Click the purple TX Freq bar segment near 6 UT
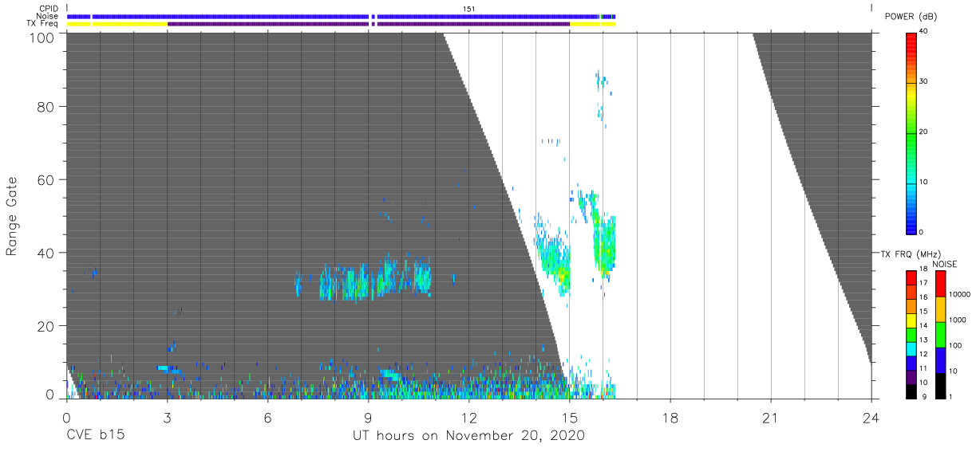Viewport: 980px width, 452px height. tap(267, 24)
